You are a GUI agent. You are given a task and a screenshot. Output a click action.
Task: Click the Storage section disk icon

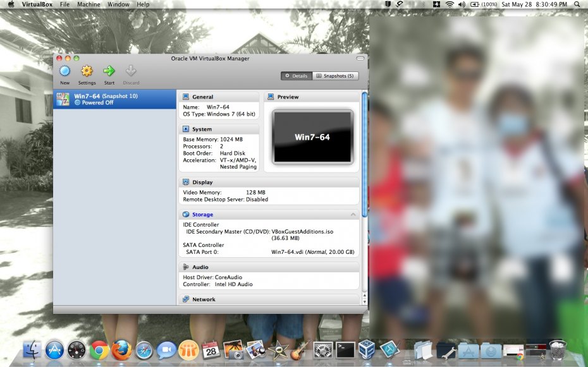click(186, 214)
